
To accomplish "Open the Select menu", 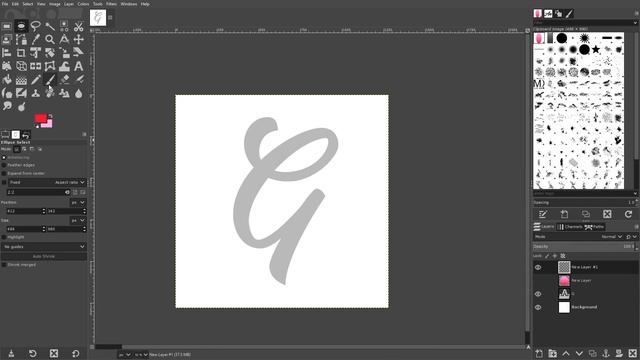I will tap(28, 4).
